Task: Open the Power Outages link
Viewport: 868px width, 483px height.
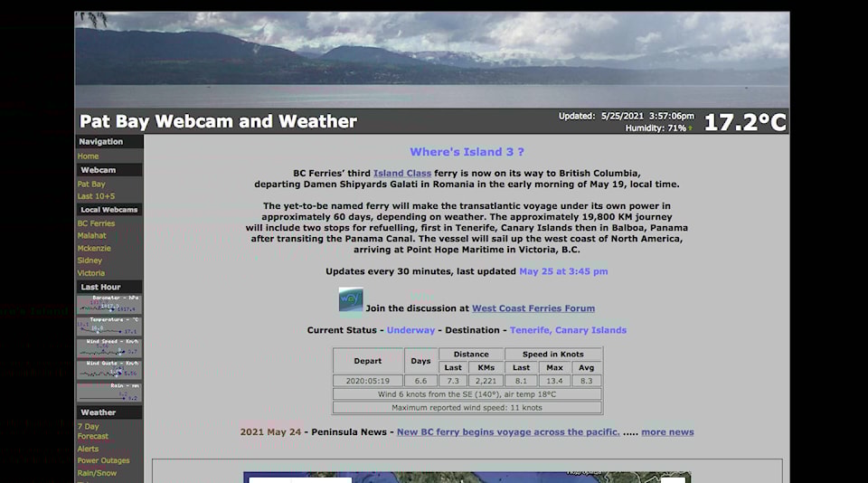Action: pyautogui.click(x=103, y=460)
